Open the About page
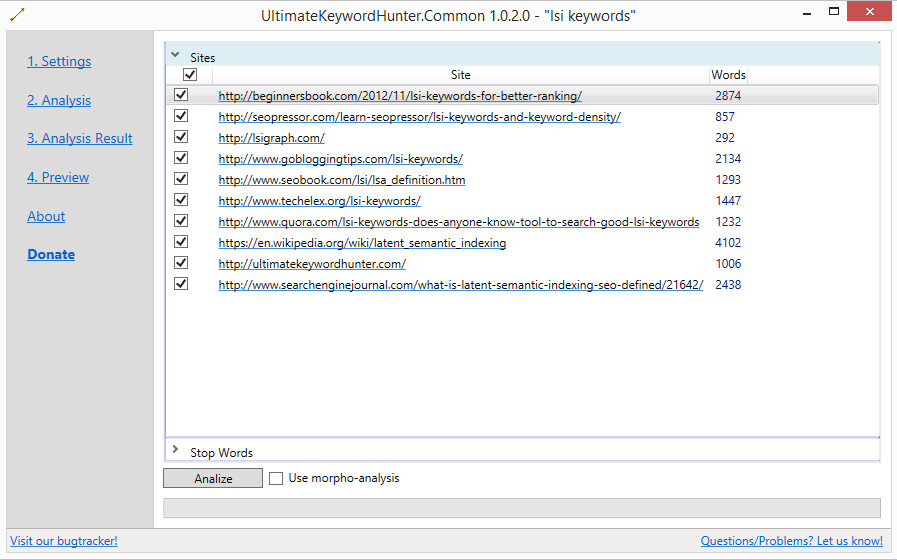Screen dimensions: 897x560 [x=46, y=216]
